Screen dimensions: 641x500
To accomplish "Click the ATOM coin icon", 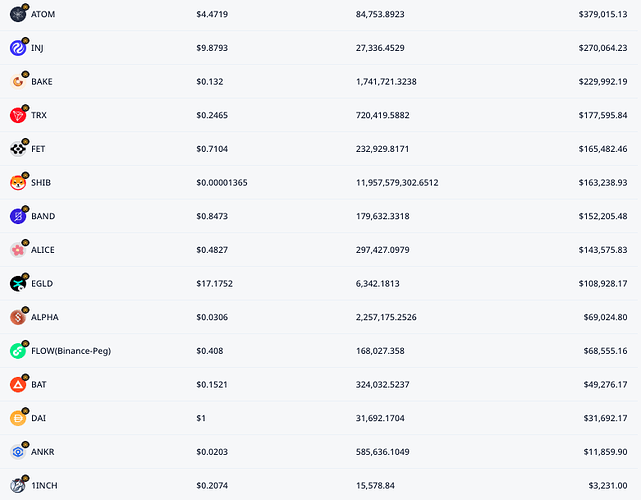I will point(18,15).
